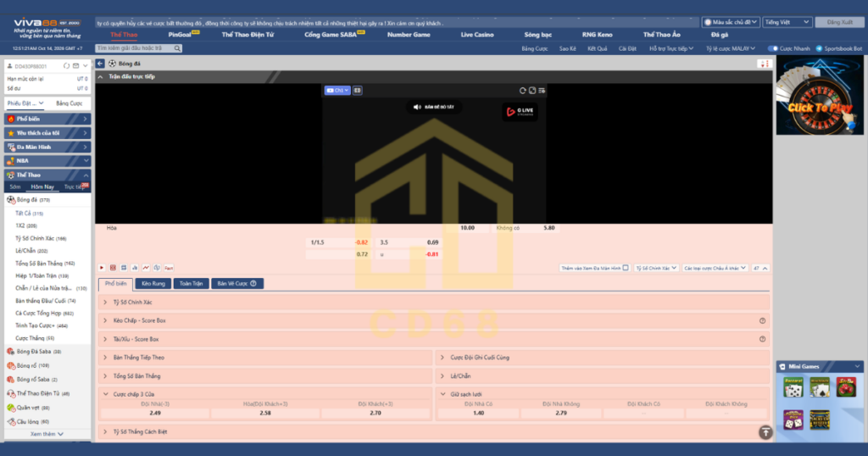Open the Tiếng Việt language dropdown

pos(787,22)
